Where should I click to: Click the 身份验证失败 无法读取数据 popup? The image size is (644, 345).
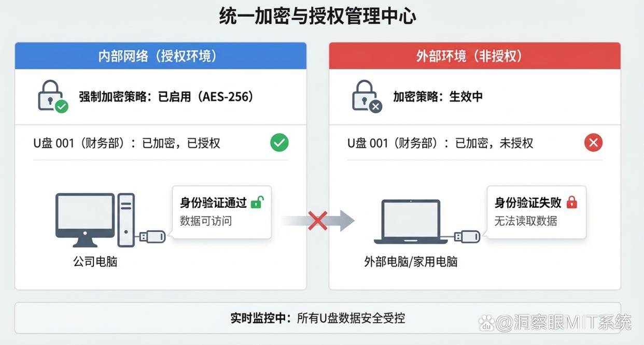pos(536,212)
